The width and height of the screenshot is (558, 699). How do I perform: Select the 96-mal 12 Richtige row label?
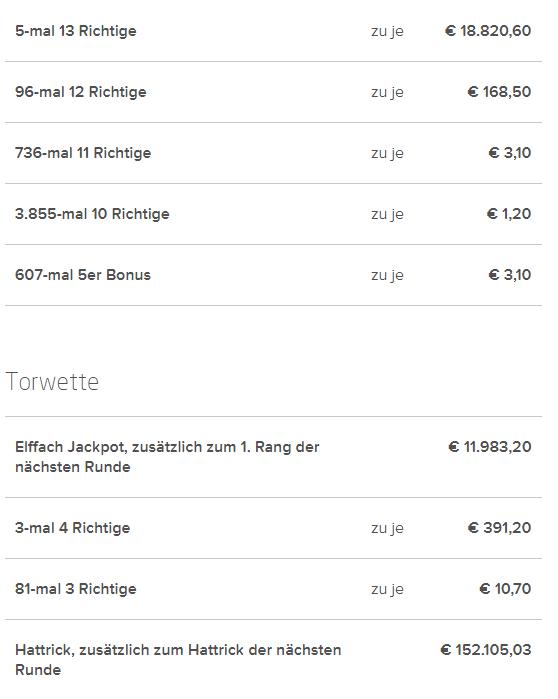81,92
